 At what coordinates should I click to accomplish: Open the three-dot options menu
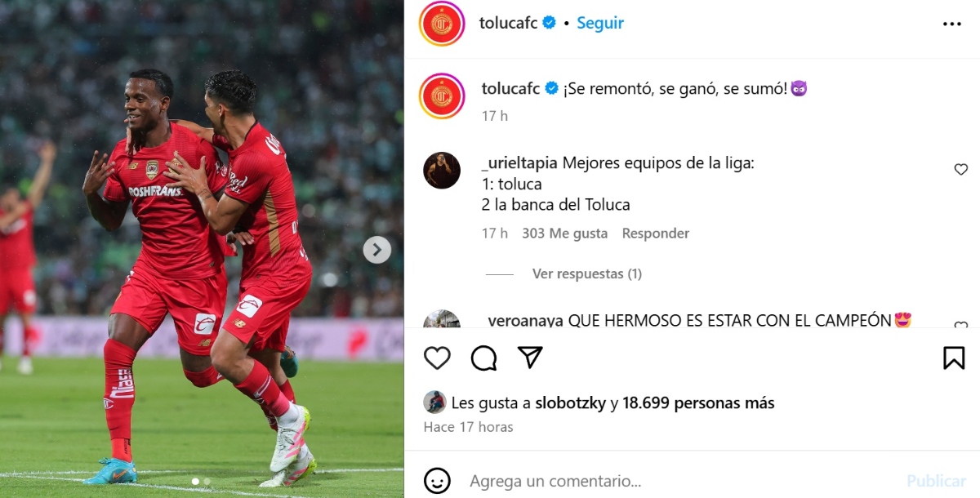pos(952,24)
